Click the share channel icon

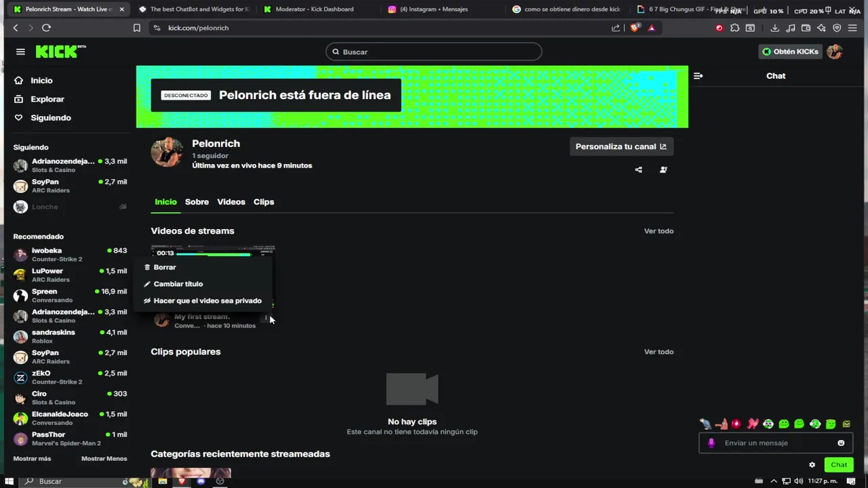[x=638, y=169]
